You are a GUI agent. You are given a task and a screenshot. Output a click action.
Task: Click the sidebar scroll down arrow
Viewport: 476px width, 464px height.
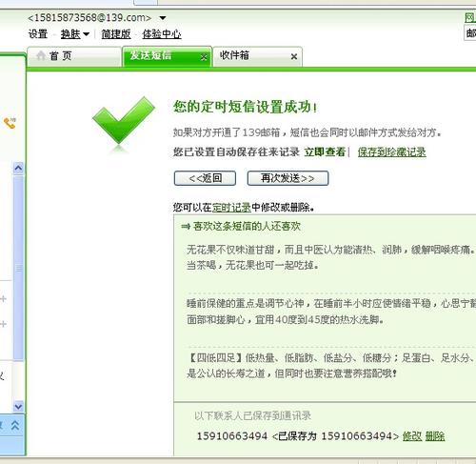(18, 406)
